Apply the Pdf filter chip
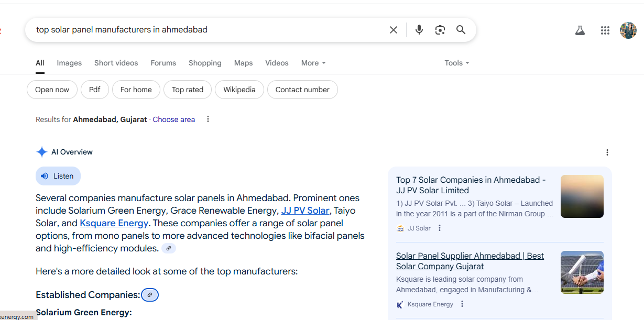Viewport: 644px width, 320px height. click(x=95, y=90)
